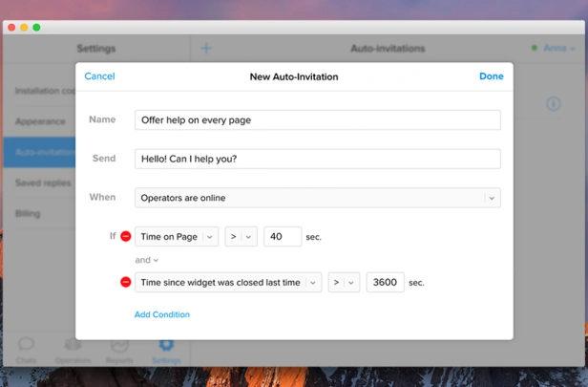This screenshot has height=387, width=588.
Task: Open the info icon on the right
Action: [x=553, y=103]
